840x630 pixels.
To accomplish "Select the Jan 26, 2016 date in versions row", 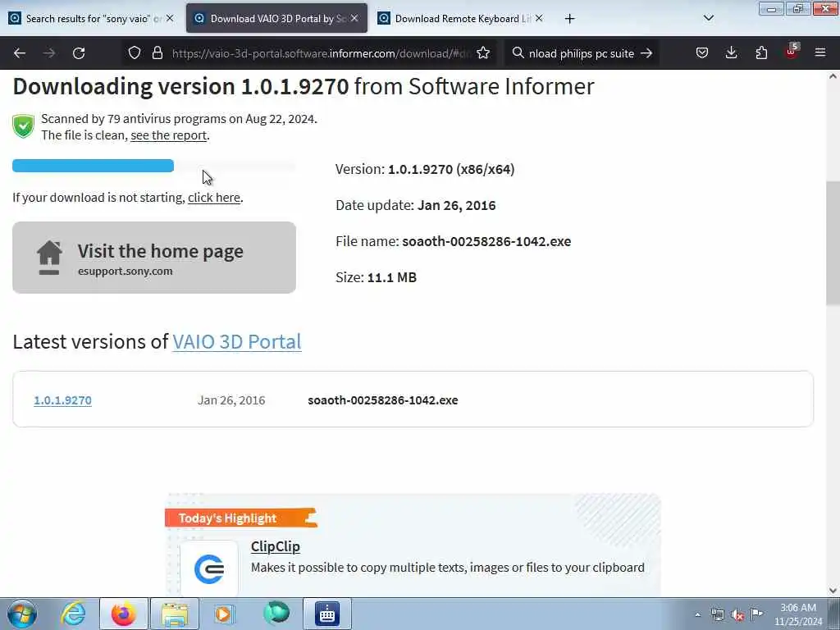I will (x=231, y=400).
